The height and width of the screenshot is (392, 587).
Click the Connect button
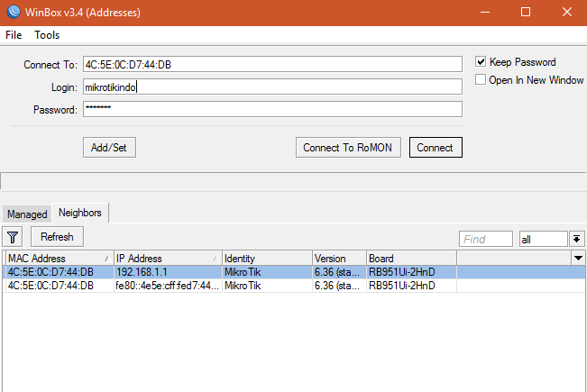point(436,148)
